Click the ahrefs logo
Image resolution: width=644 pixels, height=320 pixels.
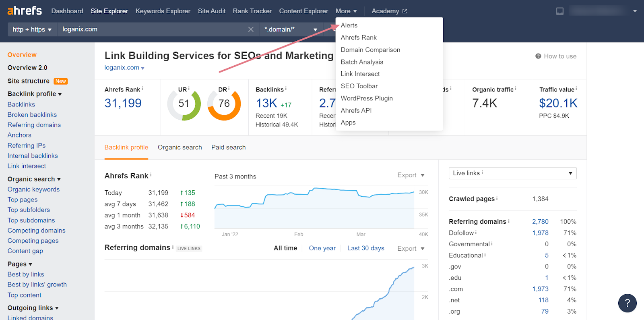tap(25, 10)
